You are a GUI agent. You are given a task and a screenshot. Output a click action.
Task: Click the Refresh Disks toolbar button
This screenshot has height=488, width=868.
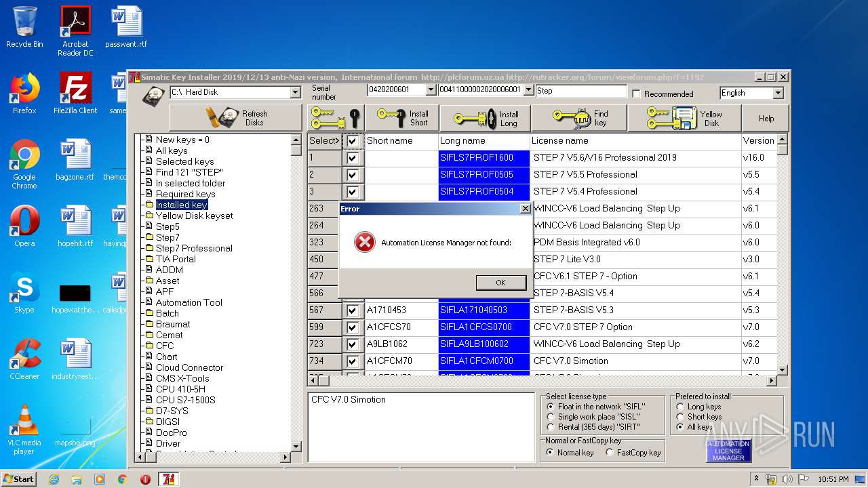[235, 118]
